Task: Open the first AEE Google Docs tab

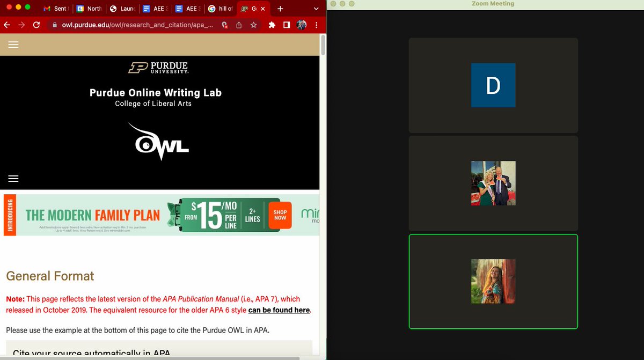Action: [x=155, y=9]
